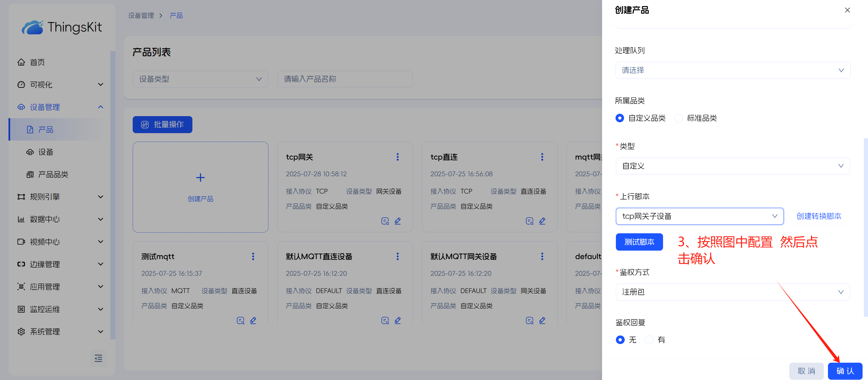This screenshot has height=380, width=868.
Task: Select the 自定义品类 radio button
Action: (620, 118)
